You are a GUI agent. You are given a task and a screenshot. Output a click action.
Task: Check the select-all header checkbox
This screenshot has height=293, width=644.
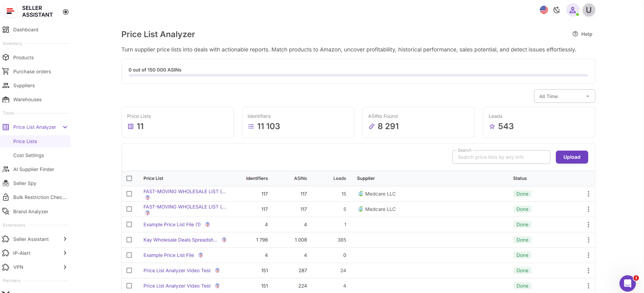pyautogui.click(x=129, y=179)
